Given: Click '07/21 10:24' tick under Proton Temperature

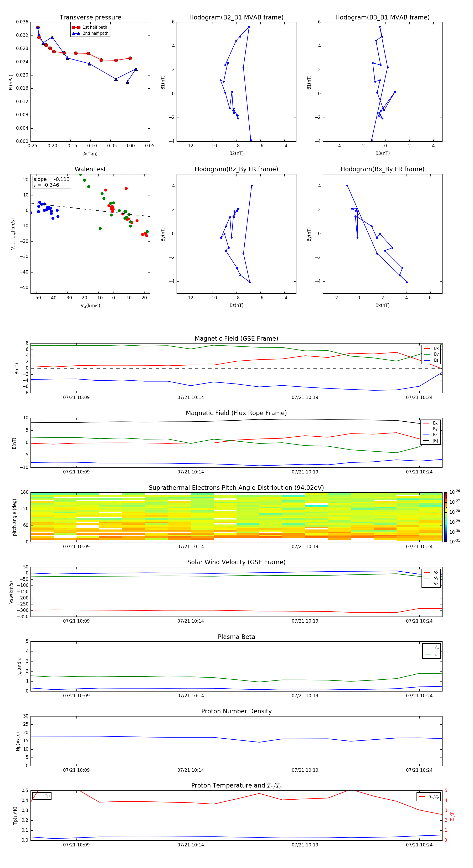Looking at the screenshot, I should (419, 845).
